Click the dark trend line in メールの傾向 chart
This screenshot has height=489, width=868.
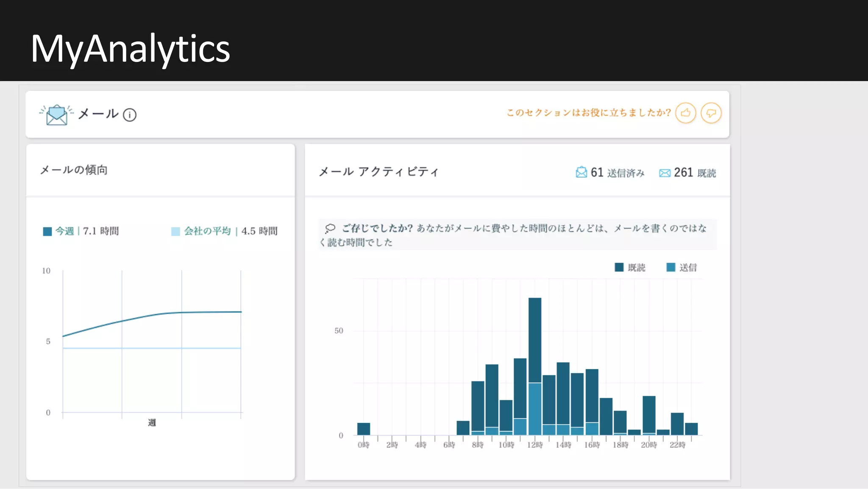click(152, 315)
